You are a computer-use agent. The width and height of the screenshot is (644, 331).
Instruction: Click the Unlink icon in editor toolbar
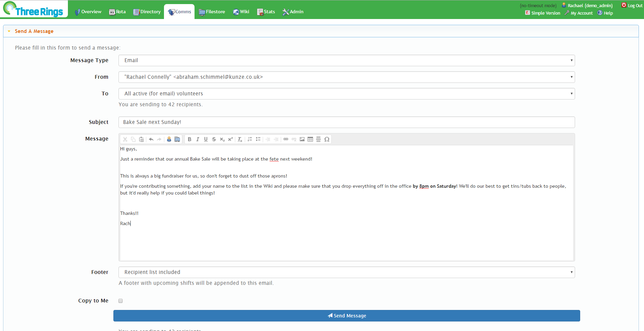(x=294, y=139)
